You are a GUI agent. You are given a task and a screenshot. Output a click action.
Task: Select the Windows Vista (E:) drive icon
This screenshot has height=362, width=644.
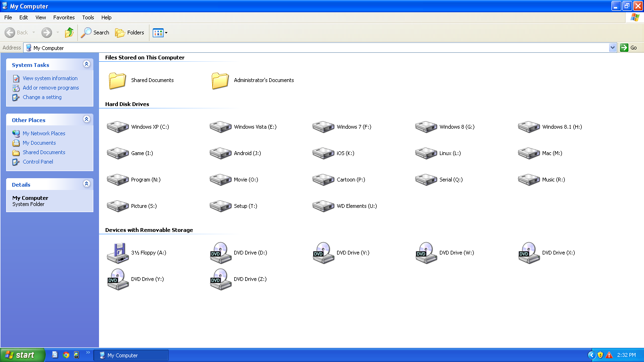221,127
